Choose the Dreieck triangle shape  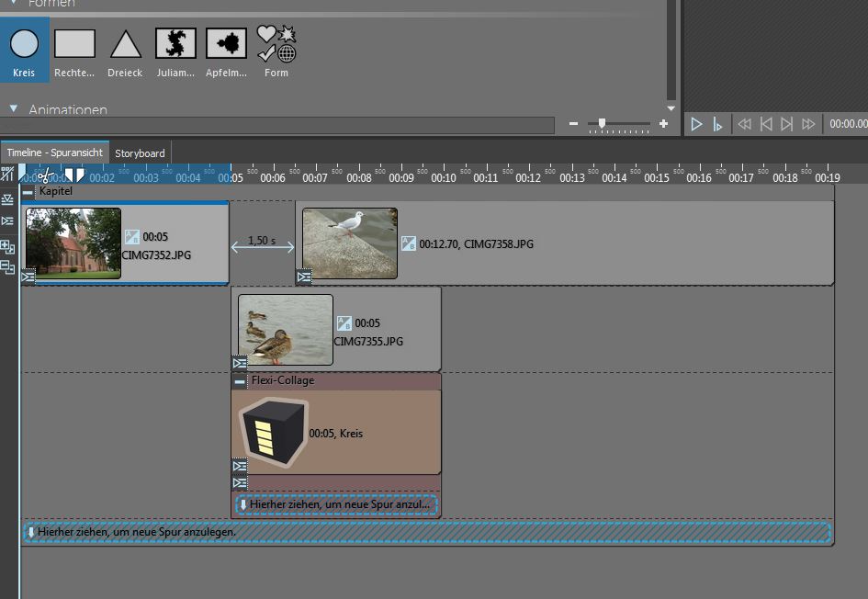click(x=126, y=43)
